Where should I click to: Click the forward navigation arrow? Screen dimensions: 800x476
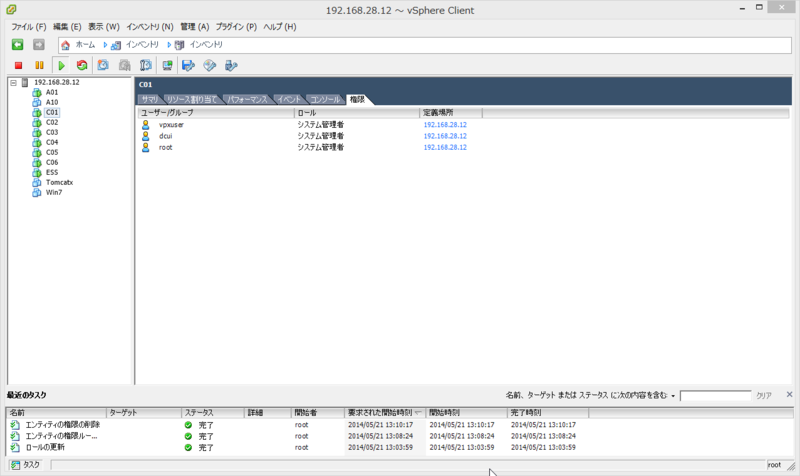[39, 45]
